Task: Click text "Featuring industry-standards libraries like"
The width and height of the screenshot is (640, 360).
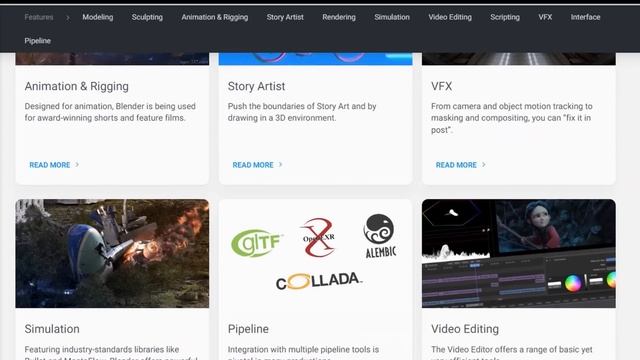Action: tap(102, 349)
